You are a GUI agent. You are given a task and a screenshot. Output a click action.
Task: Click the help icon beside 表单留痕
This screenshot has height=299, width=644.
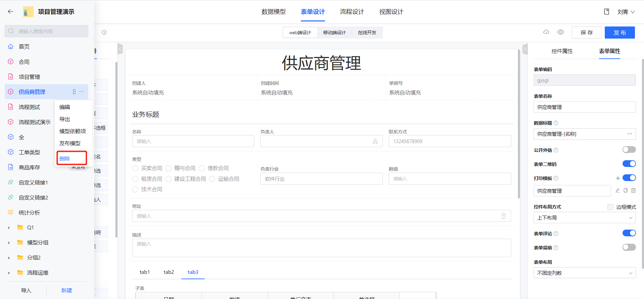556,248
